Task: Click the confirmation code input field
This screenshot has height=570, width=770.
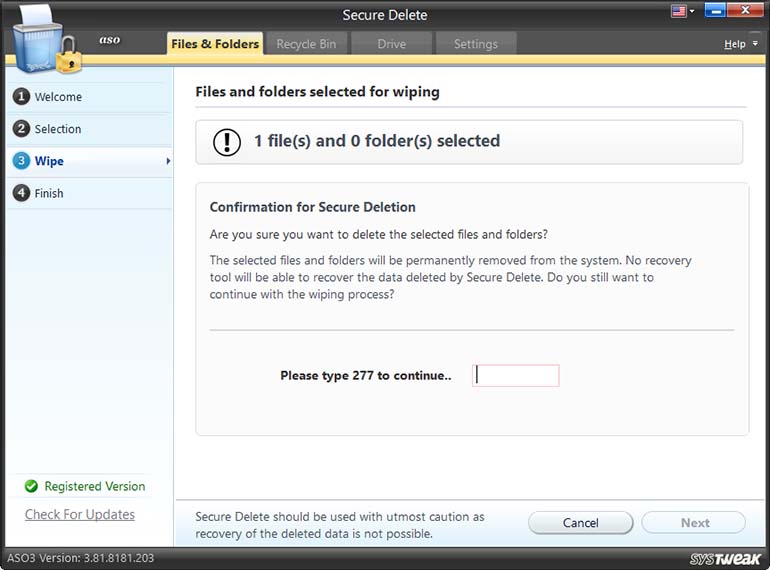Action: (516, 376)
